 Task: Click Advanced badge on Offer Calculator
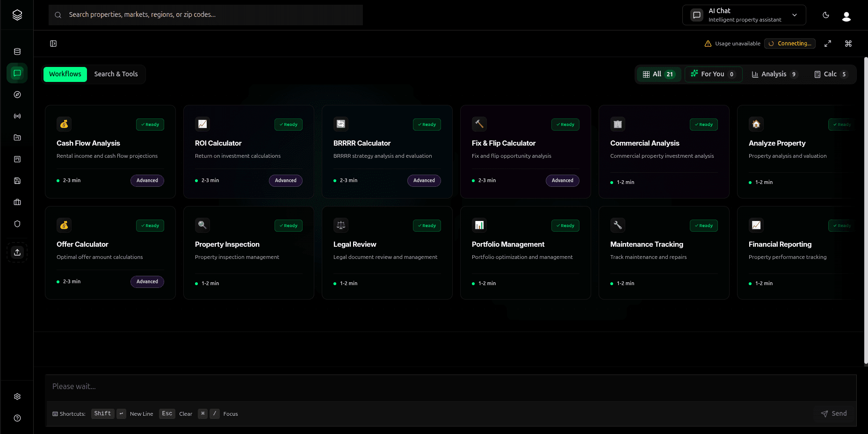click(x=147, y=282)
